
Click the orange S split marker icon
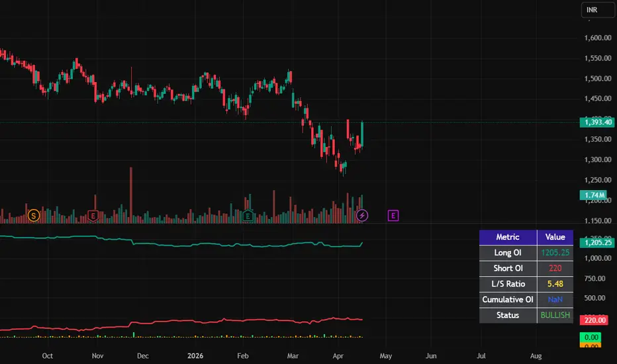click(x=34, y=216)
